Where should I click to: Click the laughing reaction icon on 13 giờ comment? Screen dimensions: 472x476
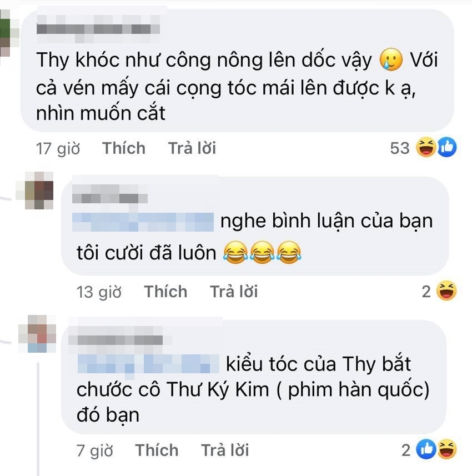pyautogui.click(x=446, y=291)
